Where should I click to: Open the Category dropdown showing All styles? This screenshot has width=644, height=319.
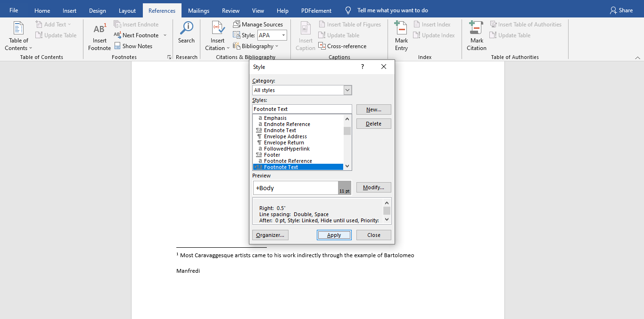coord(347,90)
